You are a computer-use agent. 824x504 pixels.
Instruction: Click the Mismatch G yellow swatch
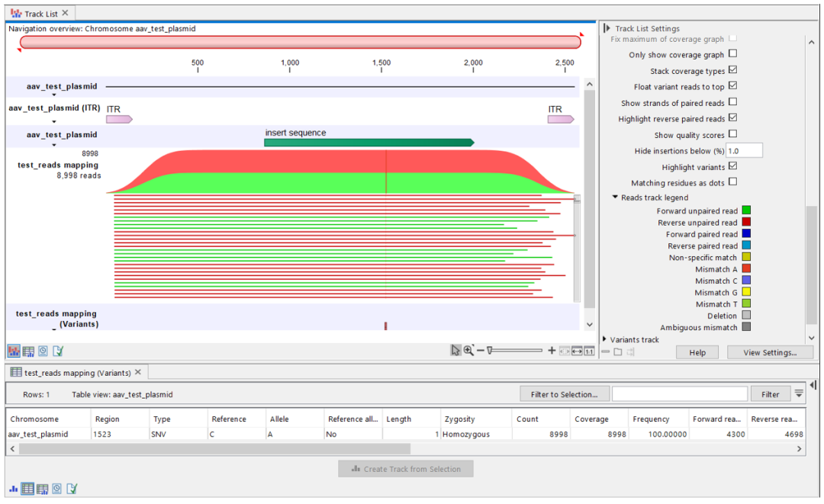click(x=746, y=292)
